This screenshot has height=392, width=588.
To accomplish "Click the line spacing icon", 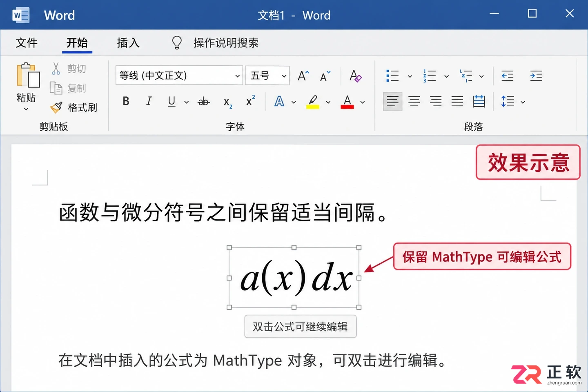I will tap(508, 101).
